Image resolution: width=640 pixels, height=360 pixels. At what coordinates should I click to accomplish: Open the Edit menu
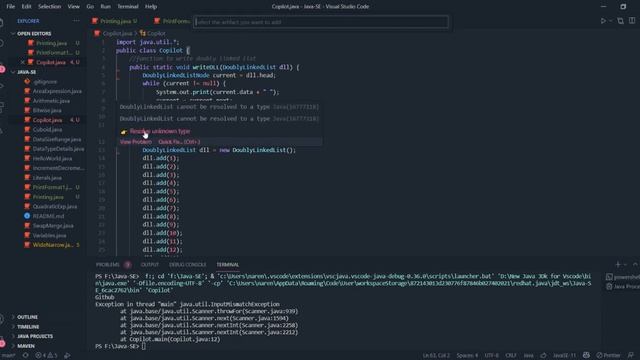(x=27, y=7)
